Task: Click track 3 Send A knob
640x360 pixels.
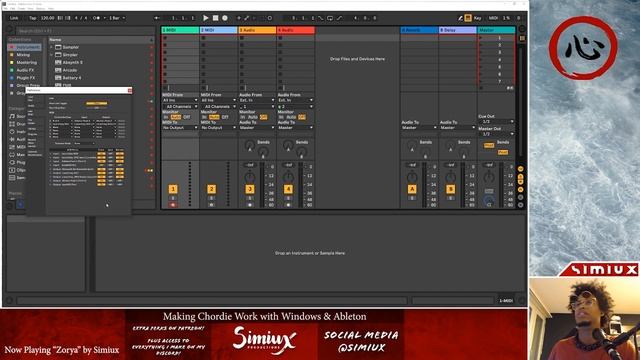Action: click(x=249, y=145)
